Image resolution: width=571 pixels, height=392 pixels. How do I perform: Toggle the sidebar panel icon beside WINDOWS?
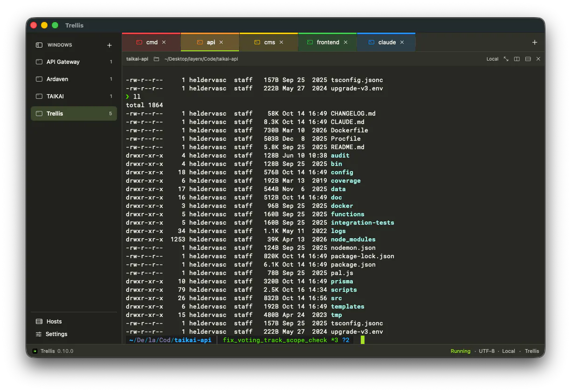[39, 45]
